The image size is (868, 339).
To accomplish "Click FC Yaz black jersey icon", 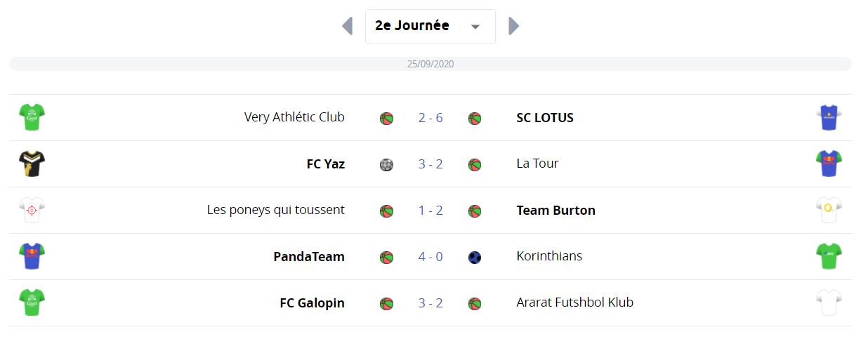I will click(32, 164).
